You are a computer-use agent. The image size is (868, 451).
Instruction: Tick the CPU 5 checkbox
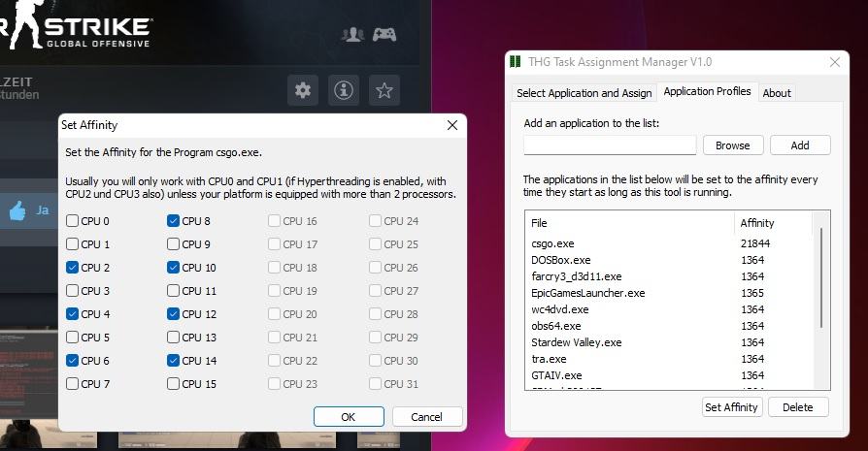(72, 338)
